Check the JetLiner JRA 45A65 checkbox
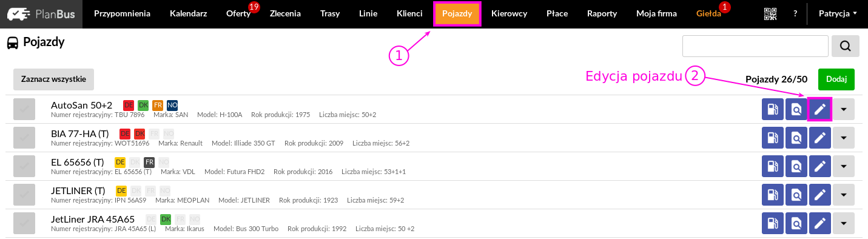 (24, 223)
